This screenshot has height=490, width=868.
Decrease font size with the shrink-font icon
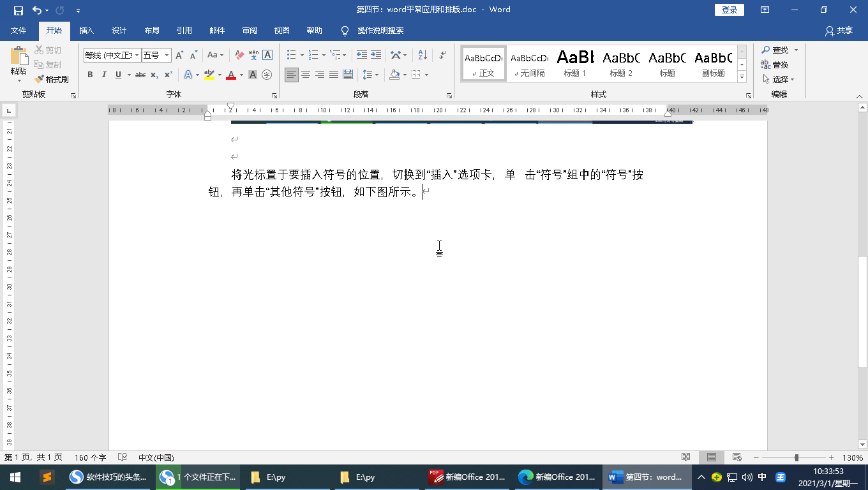coord(193,56)
